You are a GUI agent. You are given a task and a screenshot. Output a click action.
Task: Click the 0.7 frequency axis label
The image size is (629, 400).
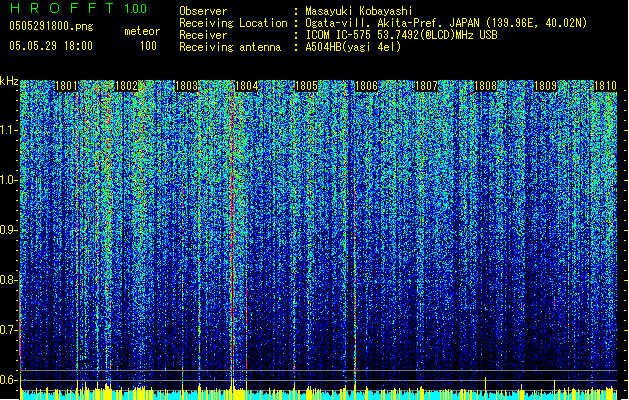(x=9, y=330)
